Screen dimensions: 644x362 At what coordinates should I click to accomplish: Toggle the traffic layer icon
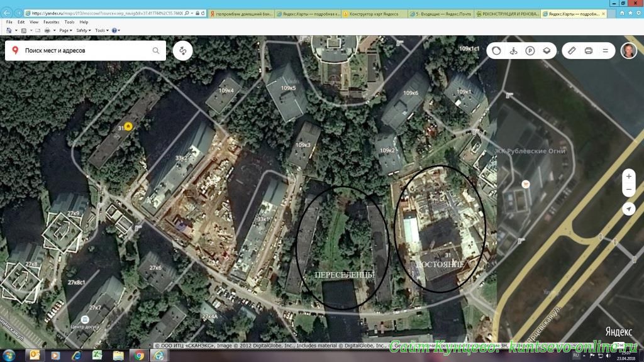(x=496, y=50)
